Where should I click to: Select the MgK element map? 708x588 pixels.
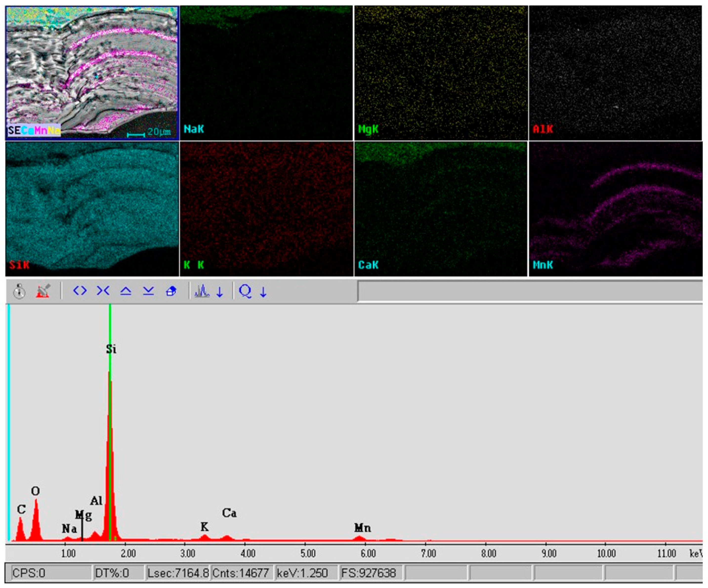[x=441, y=73]
